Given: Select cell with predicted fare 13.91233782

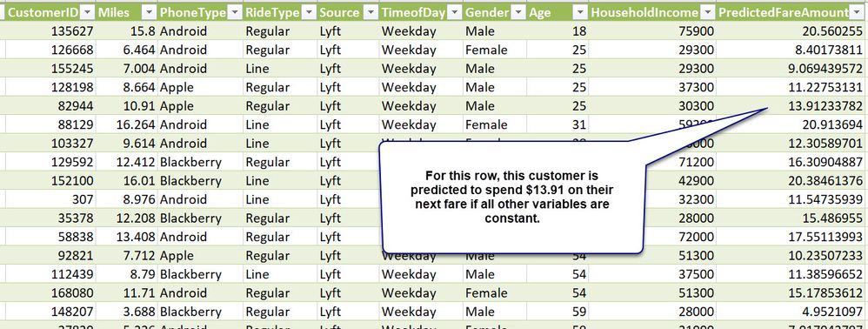Looking at the screenshot, I should tap(791, 106).
